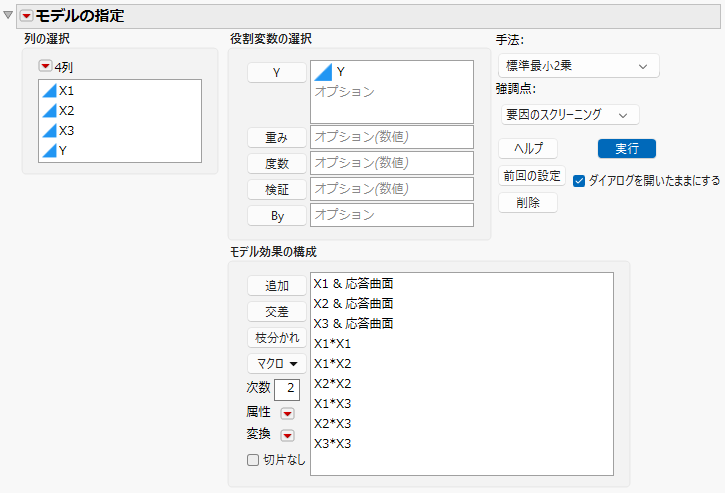Click the 削除 button
This screenshot has height=493, width=725.
(528, 203)
